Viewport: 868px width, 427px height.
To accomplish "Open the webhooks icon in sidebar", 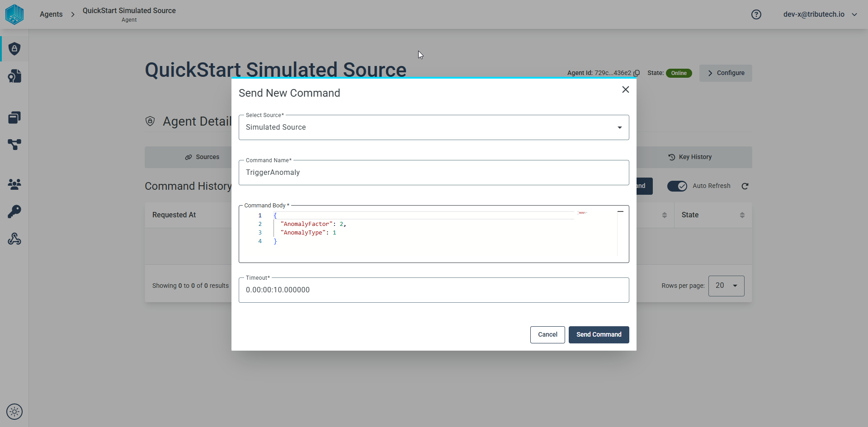I will [x=14, y=239].
